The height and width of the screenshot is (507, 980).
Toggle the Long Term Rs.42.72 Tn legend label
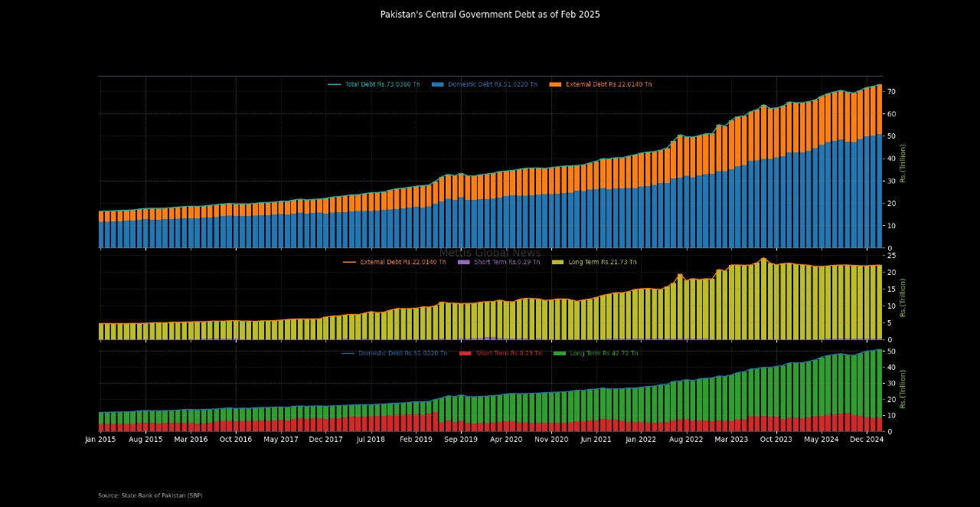603,353
